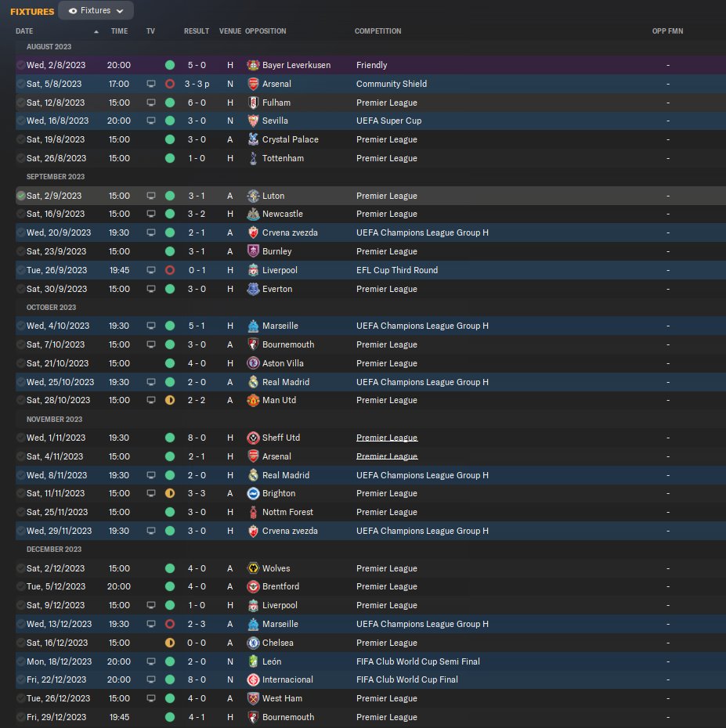Toggle the checkmark on the Tottenham fixture row
This screenshot has width=726, height=728.
[x=20, y=158]
